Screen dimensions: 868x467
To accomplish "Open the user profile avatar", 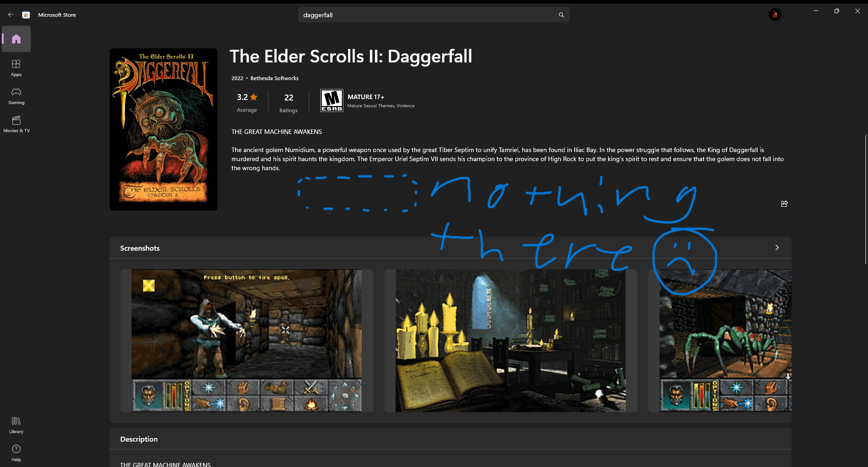I will pos(775,14).
